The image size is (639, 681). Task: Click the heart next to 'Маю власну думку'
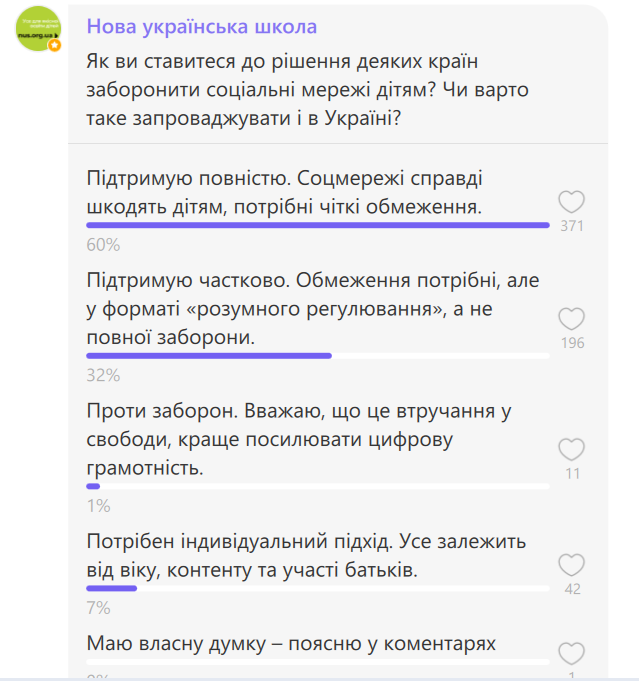pos(571,653)
